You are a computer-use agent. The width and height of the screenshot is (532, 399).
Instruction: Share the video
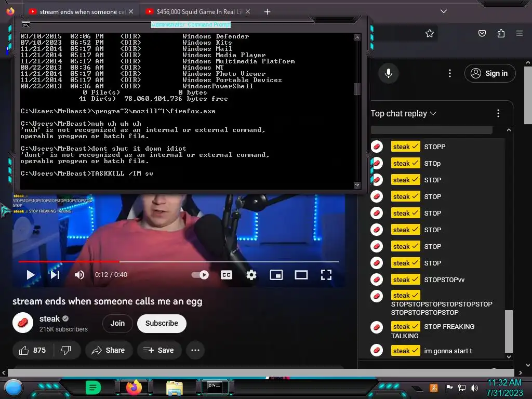[x=109, y=350]
